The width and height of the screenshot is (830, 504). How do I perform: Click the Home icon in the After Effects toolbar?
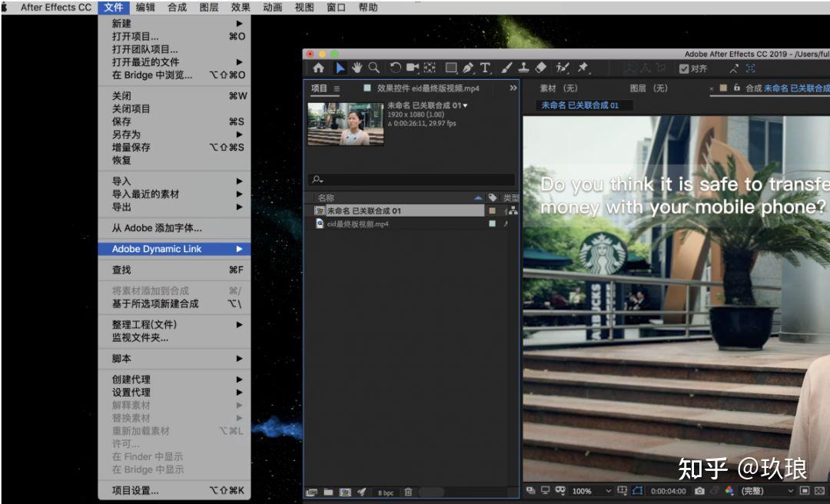coord(318,68)
